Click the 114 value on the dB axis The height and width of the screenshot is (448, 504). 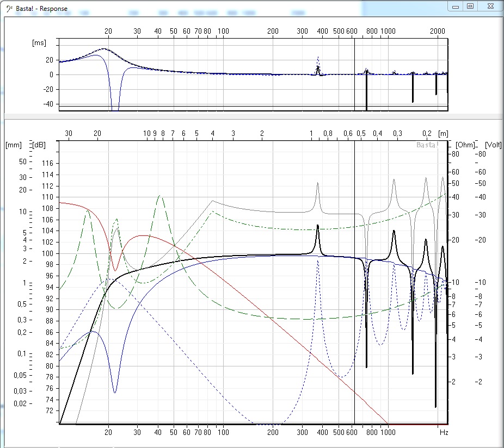(x=47, y=175)
